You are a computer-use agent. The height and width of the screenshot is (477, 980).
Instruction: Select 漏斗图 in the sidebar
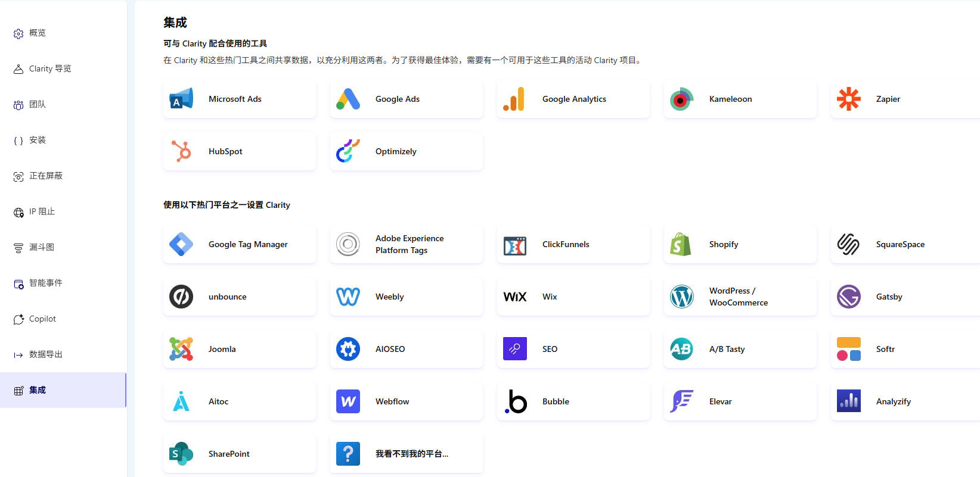click(x=63, y=247)
